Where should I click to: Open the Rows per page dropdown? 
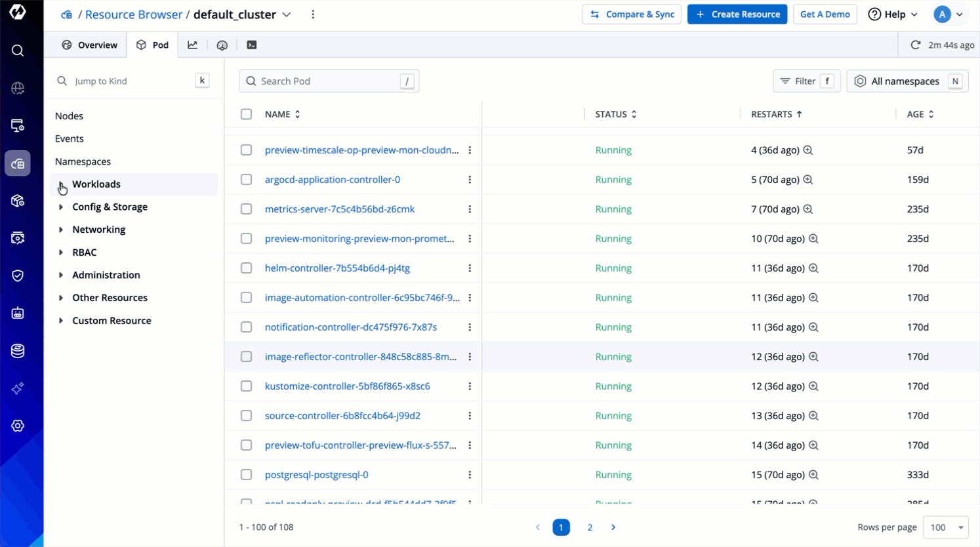(x=945, y=527)
